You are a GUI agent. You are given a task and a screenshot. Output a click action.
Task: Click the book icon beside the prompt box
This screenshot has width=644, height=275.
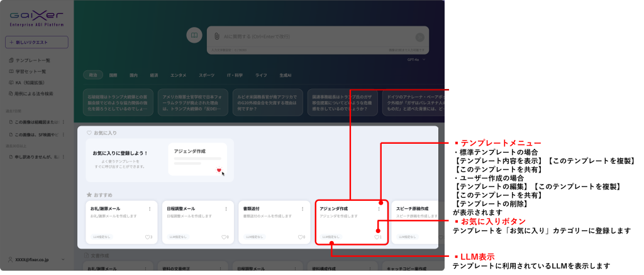(194, 35)
